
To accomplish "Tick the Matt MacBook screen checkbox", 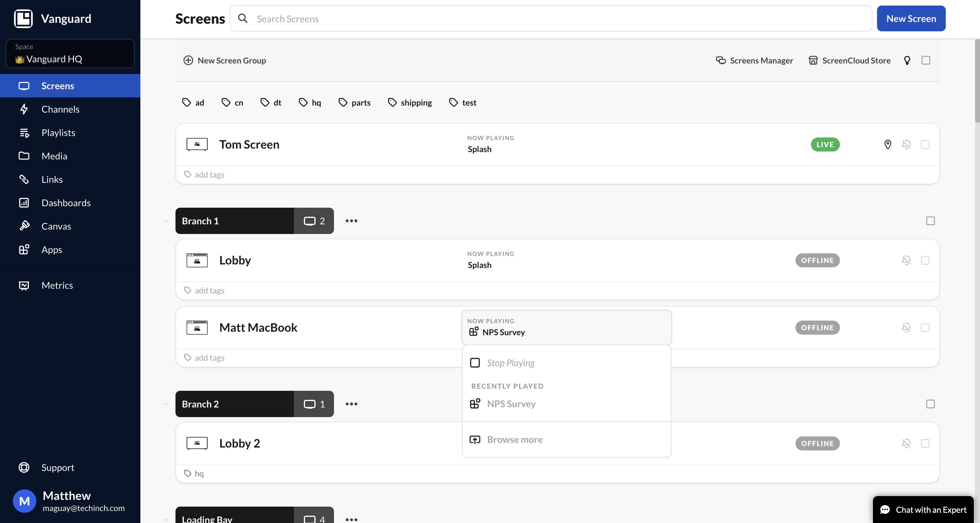I will (925, 328).
